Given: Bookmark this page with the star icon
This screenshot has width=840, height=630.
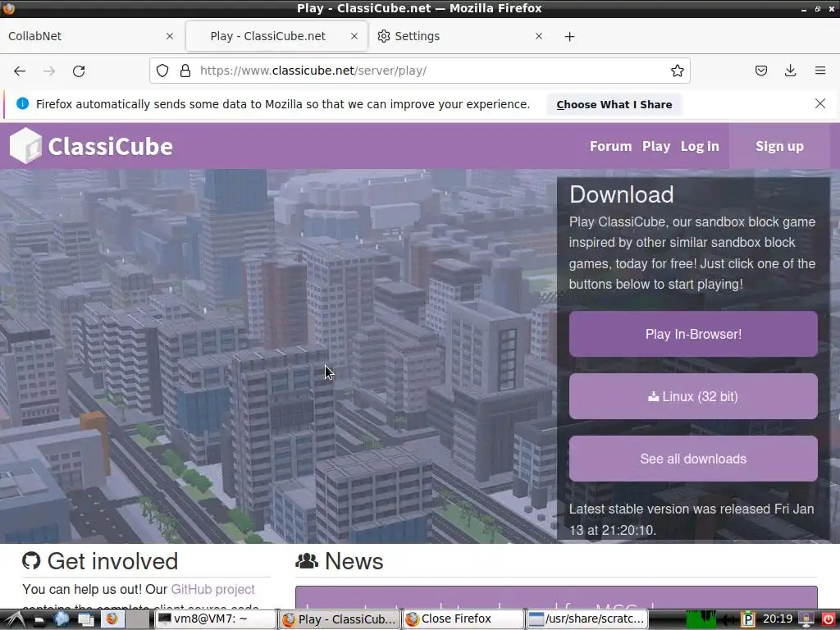Looking at the screenshot, I should [677, 71].
